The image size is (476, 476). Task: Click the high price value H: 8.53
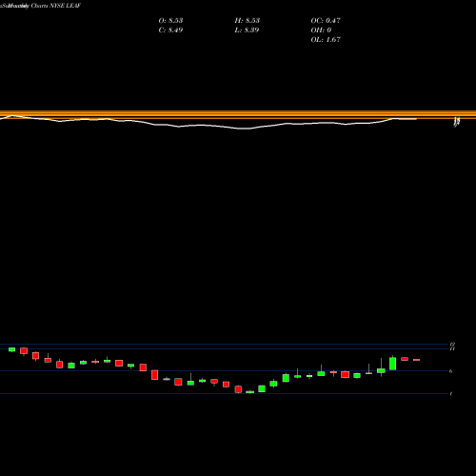click(x=248, y=20)
